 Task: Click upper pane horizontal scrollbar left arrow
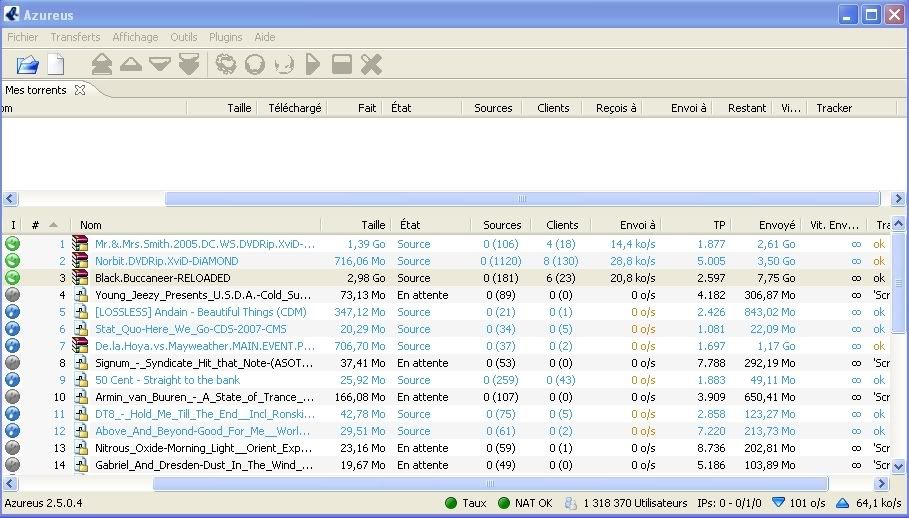pos(10,199)
